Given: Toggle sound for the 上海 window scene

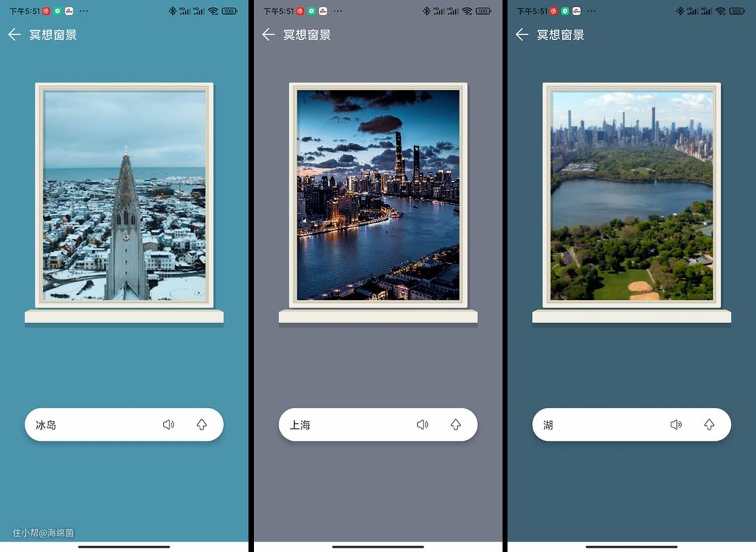Looking at the screenshot, I should point(422,425).
